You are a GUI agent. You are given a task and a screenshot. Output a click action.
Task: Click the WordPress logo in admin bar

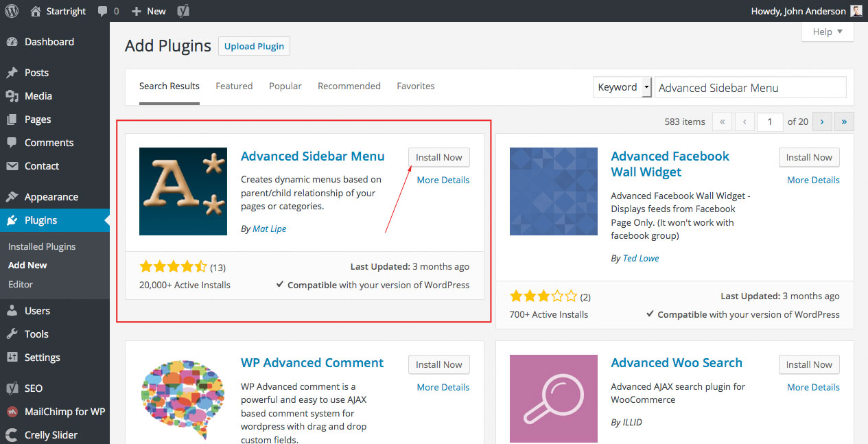click(12, 11)
